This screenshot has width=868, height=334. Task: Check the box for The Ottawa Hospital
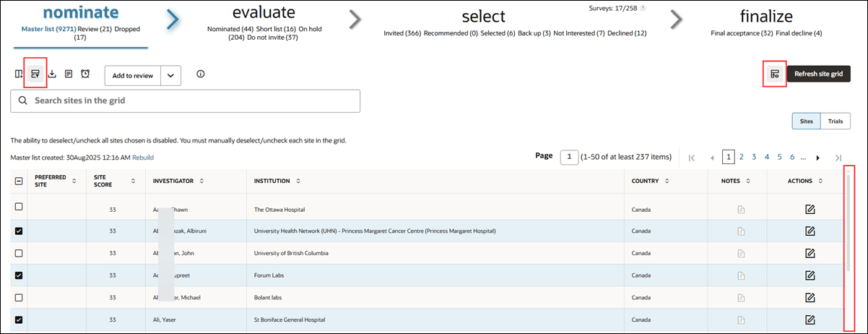(19, 207)
